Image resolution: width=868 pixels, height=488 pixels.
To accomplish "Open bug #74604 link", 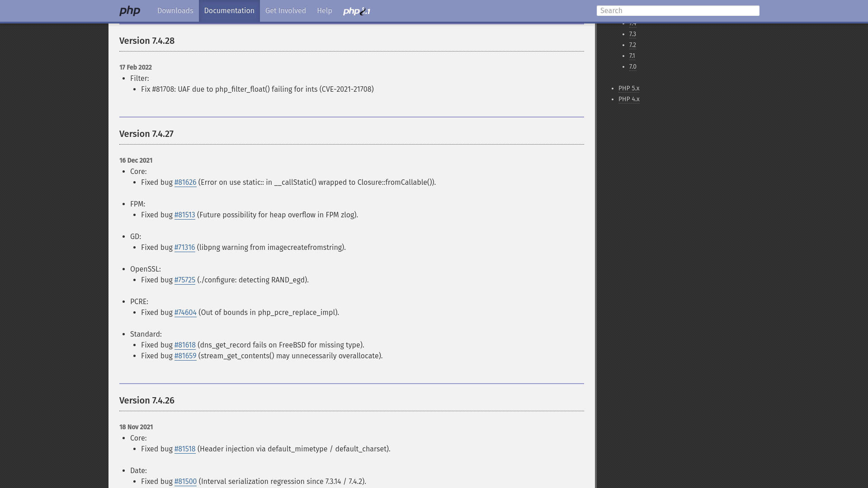I will coord(185,313).
